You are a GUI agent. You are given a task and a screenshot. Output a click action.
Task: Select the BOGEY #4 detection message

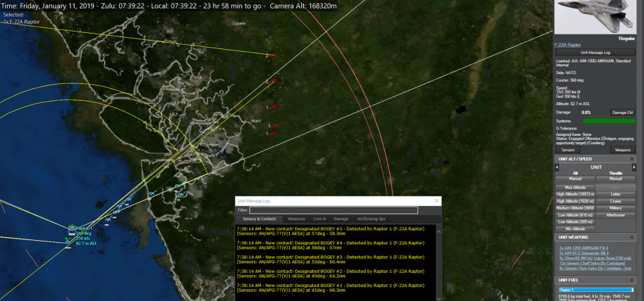coord(330,245)
